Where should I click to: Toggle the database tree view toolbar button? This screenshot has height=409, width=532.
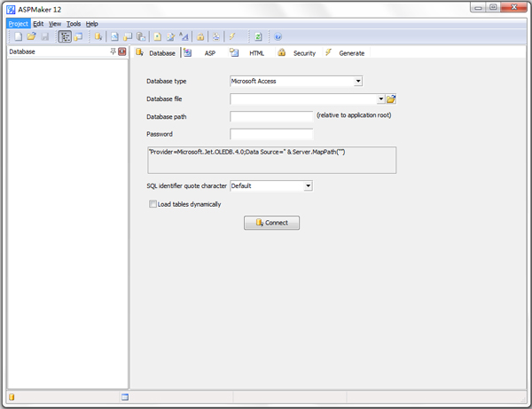pos(65,37)
